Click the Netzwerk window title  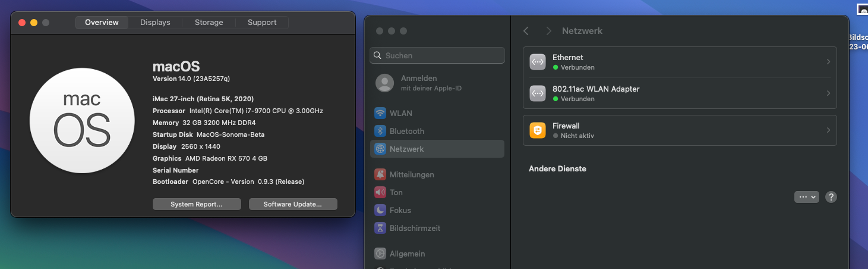[x=582, y=31]
